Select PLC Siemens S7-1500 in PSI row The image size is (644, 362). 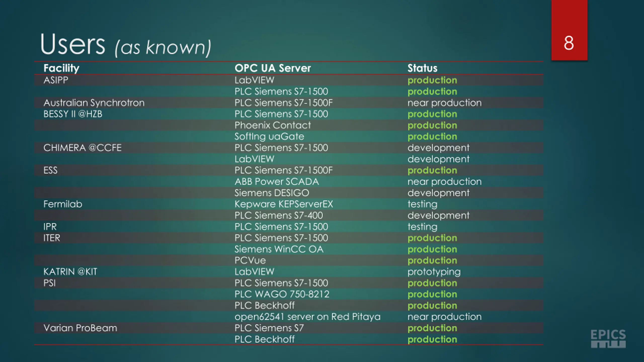click(281, 283)
